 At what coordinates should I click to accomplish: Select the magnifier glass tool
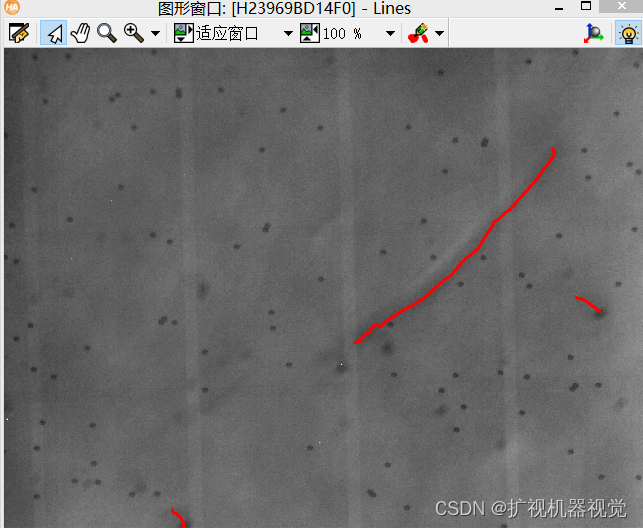point(107,33)
